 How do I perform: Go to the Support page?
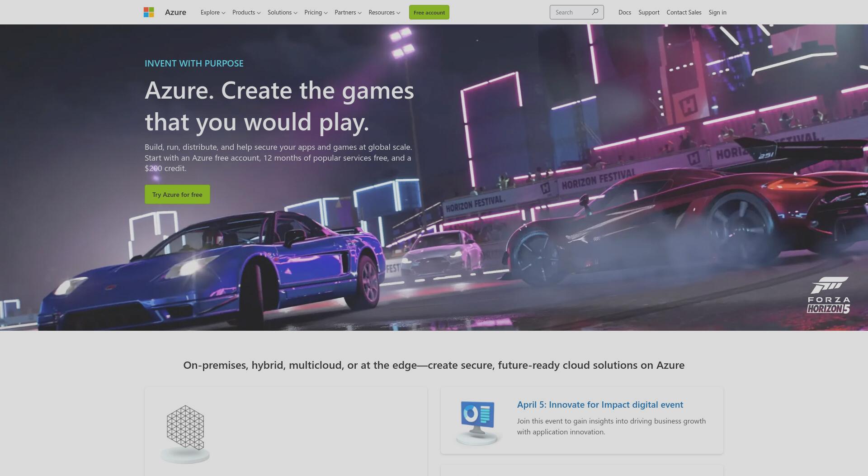[649, 12]
